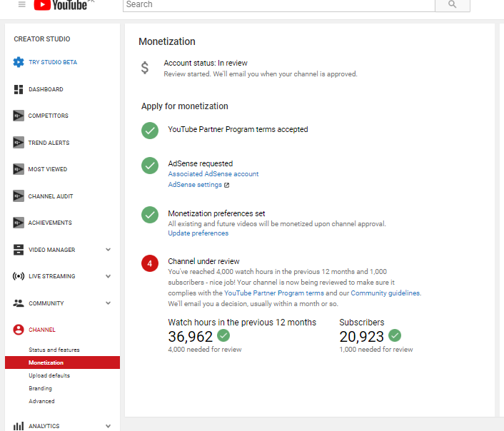Click the red step 4 circle

tap(150, 263)
